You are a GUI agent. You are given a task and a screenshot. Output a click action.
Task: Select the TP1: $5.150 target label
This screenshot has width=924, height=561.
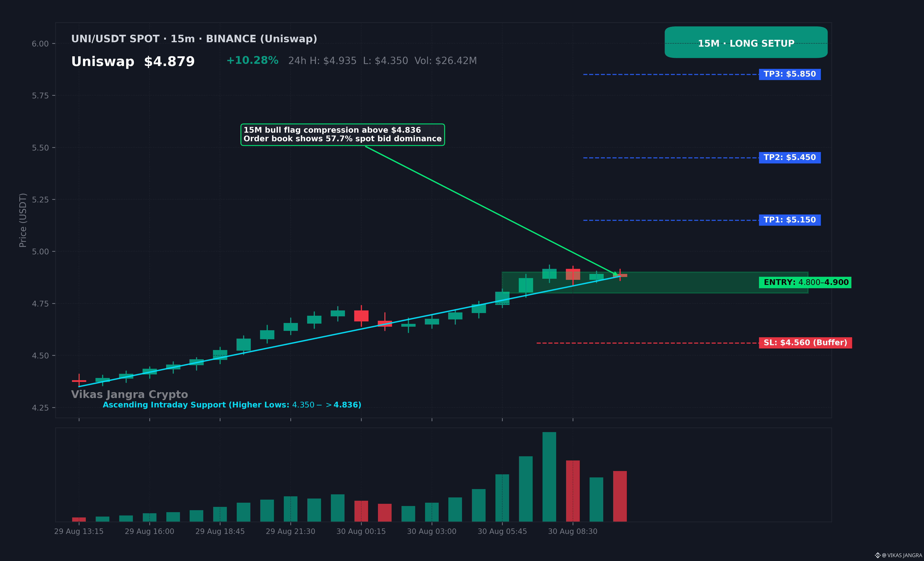[x=790, y=220]
